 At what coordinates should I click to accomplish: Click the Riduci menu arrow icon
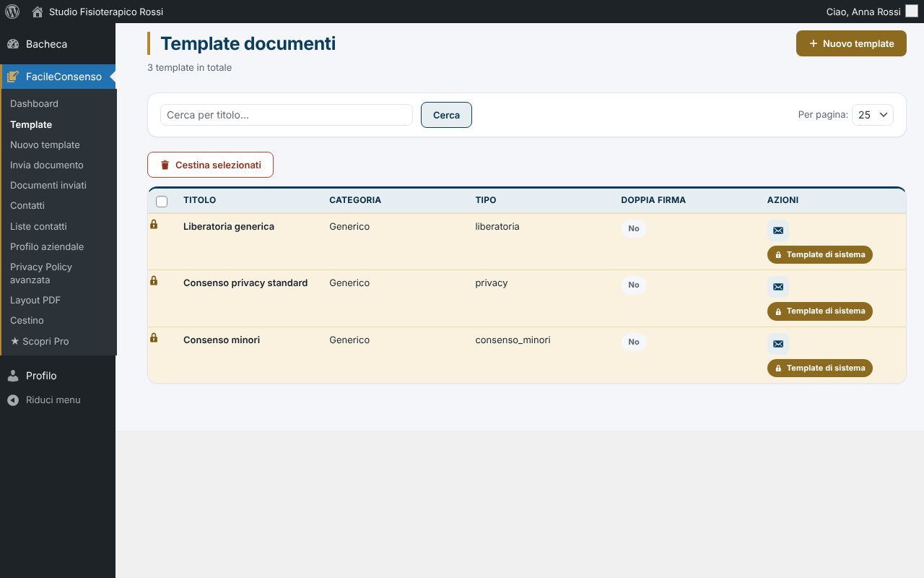13,400
